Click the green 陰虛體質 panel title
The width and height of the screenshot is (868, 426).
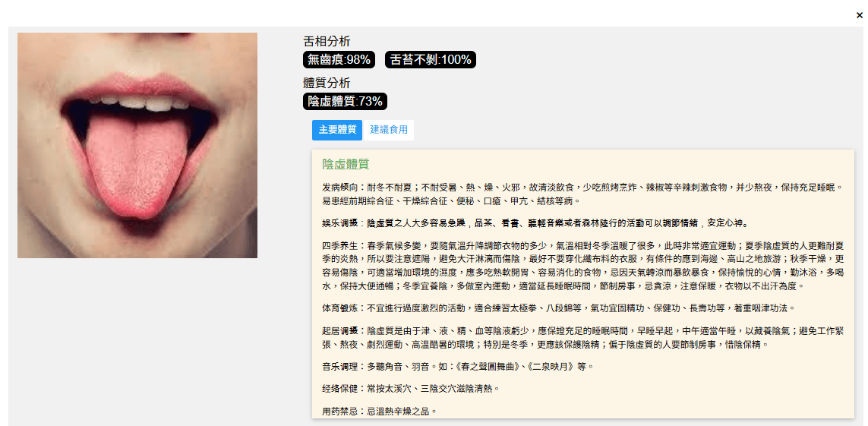[346, 164]
